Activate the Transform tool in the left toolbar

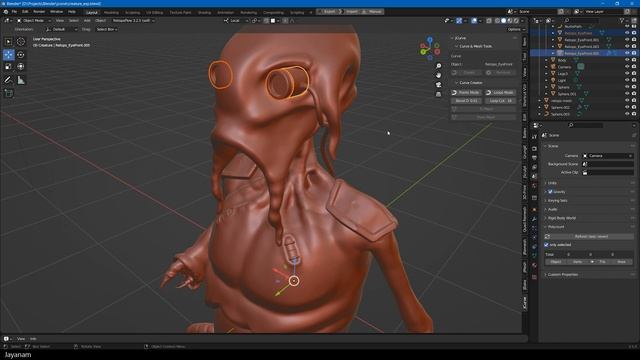tap(20, 67)
